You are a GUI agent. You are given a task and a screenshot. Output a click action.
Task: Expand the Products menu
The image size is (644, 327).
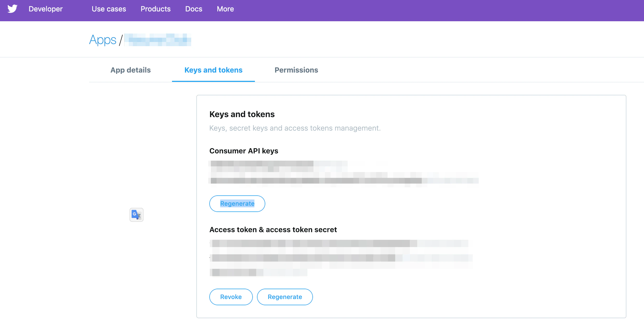156,9
